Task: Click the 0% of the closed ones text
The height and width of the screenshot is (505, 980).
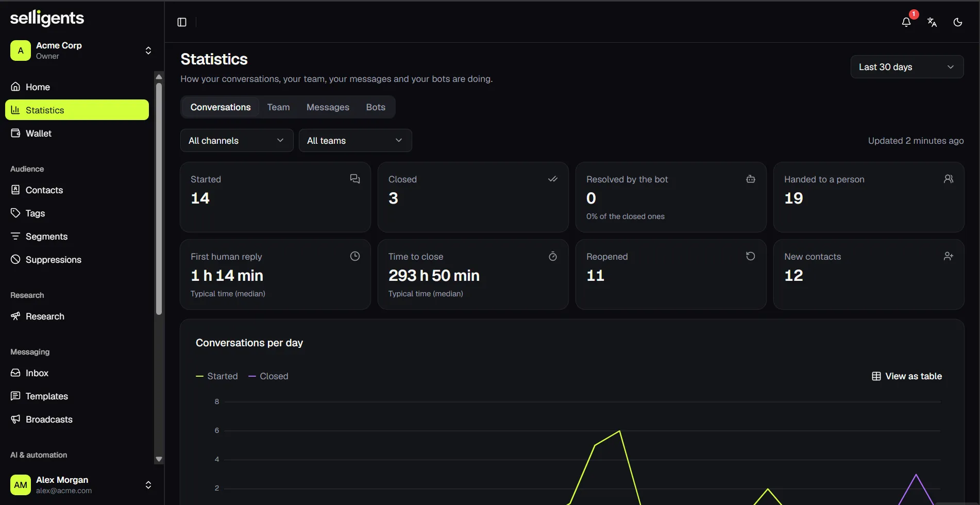Action: pyautogui.click(x=626, y=216)
